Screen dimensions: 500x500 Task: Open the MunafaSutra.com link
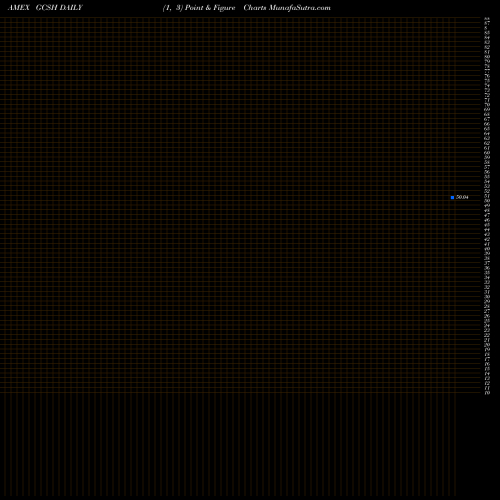tap(300, 8)
